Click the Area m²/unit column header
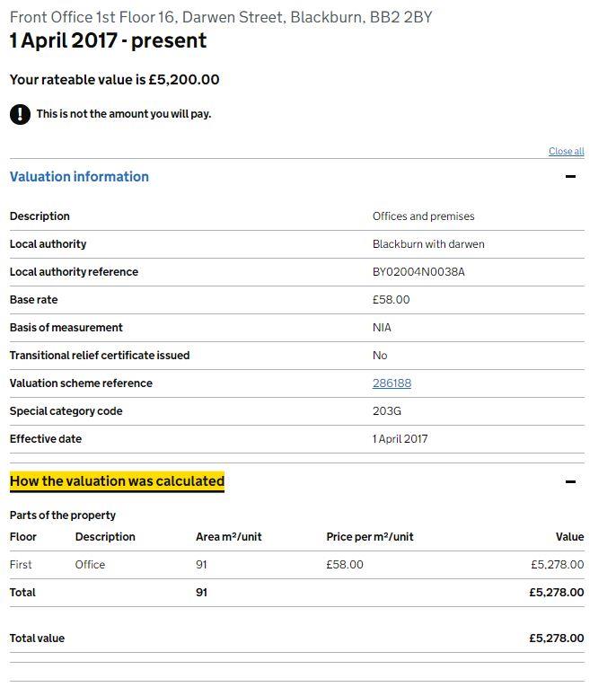 click(x=228, y=537)
